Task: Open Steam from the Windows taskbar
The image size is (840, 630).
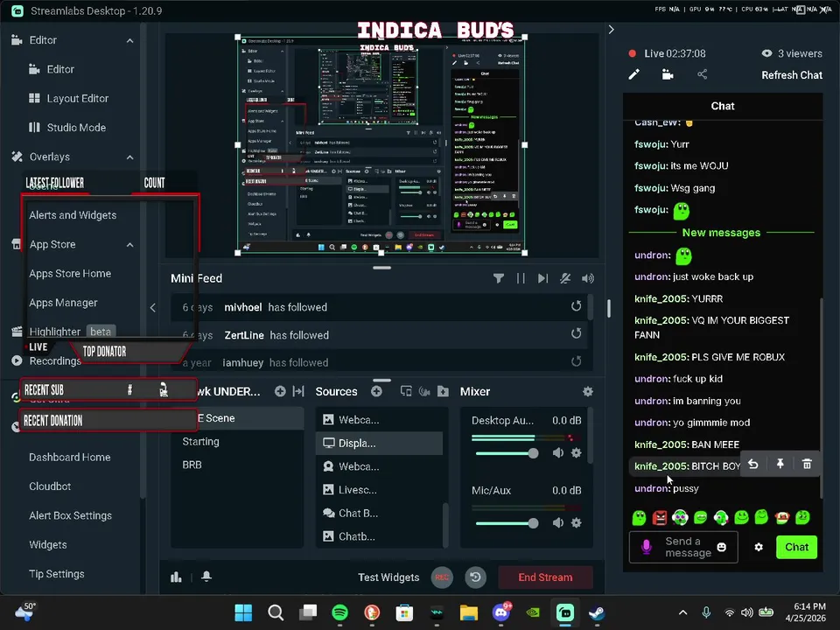Action: pyautogui.click(x=597, y=612)
